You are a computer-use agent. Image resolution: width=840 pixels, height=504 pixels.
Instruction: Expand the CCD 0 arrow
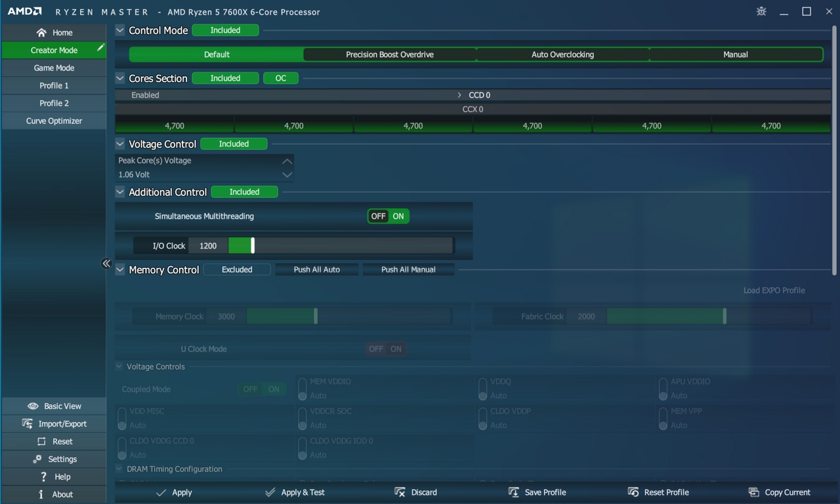coord(459,95)
